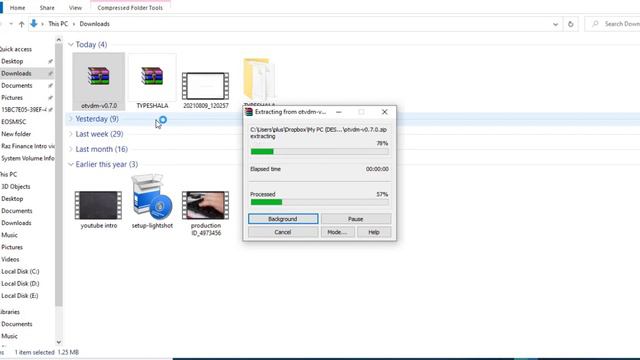
Task: Select the TYPESHALA archive icon
Action: (x=152, y=76)
